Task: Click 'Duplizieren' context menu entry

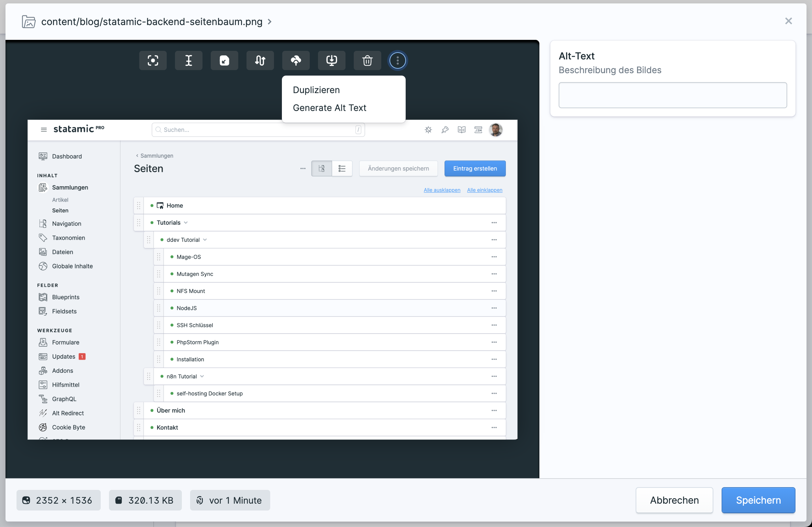Action: pos(317,90)
